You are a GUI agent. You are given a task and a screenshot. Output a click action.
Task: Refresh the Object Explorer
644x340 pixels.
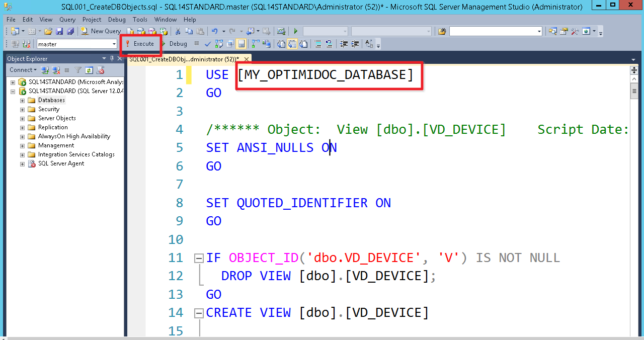click(89, 70)
